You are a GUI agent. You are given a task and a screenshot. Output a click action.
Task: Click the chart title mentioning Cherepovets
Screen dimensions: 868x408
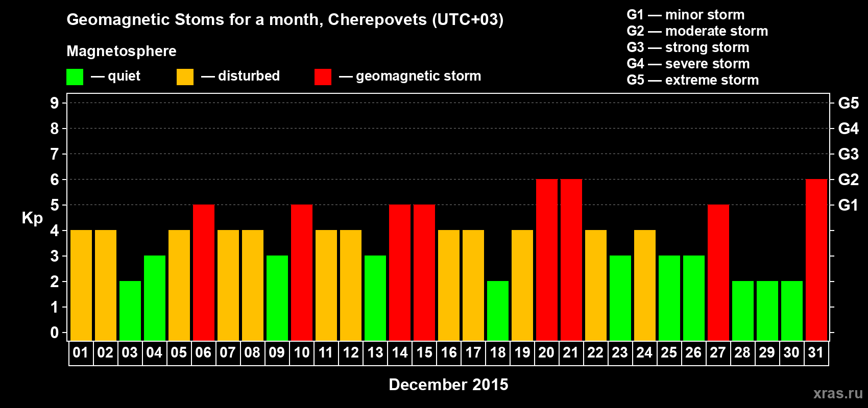285,20
